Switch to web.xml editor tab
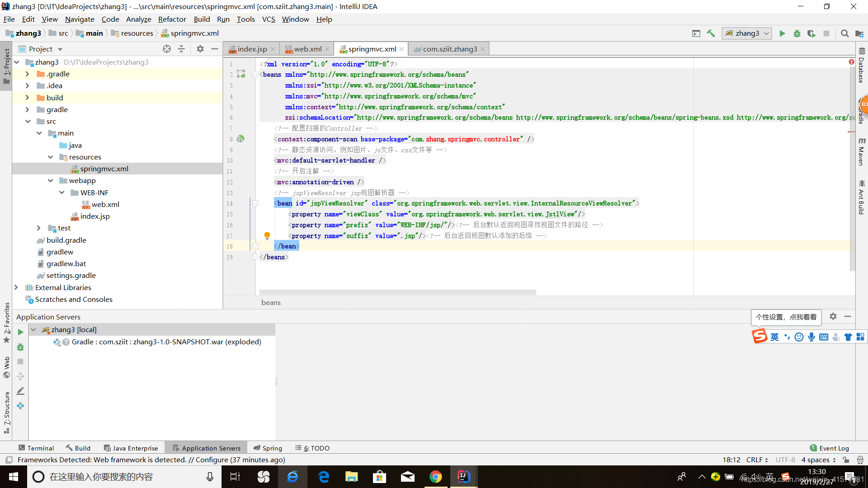 tap(307, 49)
